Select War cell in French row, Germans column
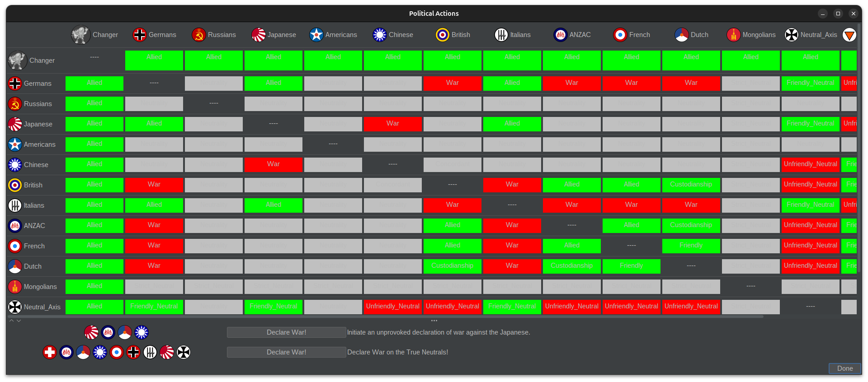 click(154, 246)
